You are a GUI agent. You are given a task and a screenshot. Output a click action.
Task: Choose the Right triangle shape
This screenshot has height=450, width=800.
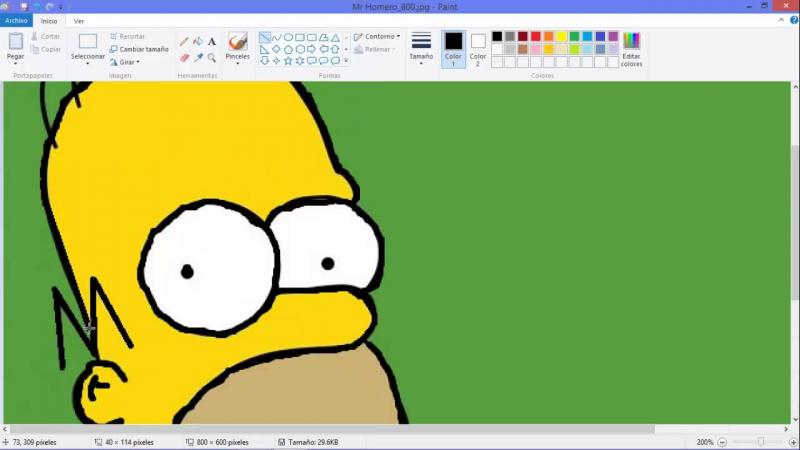click(264, 49)
